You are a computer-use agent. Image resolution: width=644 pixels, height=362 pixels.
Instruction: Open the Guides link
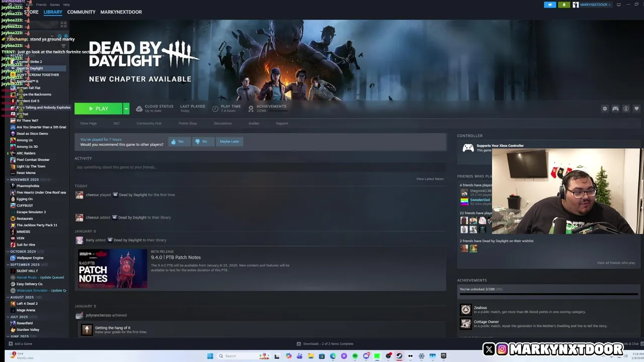(x=254, y=123)
